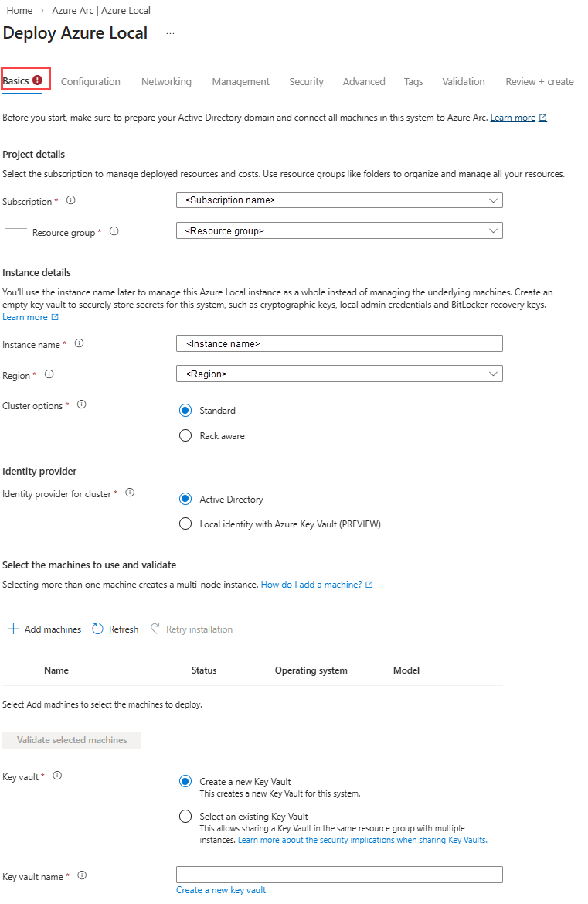
Task: Click the external link icon after top Learn more
Action: click(x=542, y=118)
